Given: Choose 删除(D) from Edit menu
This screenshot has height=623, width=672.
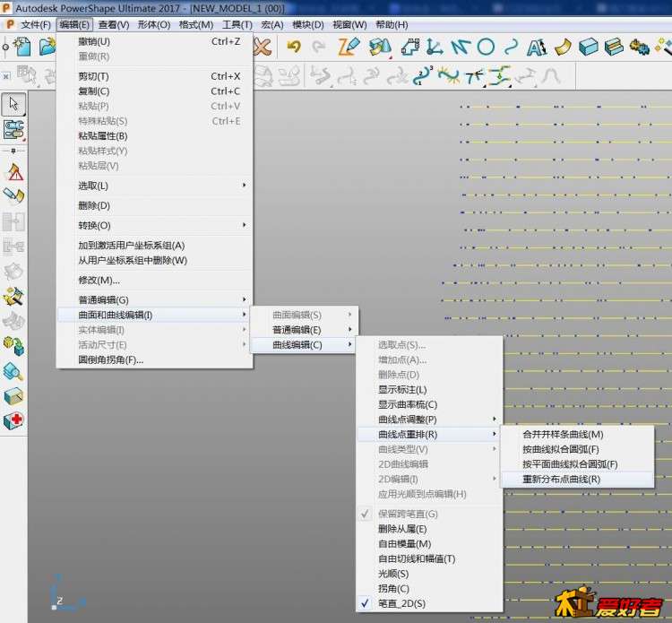Looking at the screenshot, I should point(154,205).
